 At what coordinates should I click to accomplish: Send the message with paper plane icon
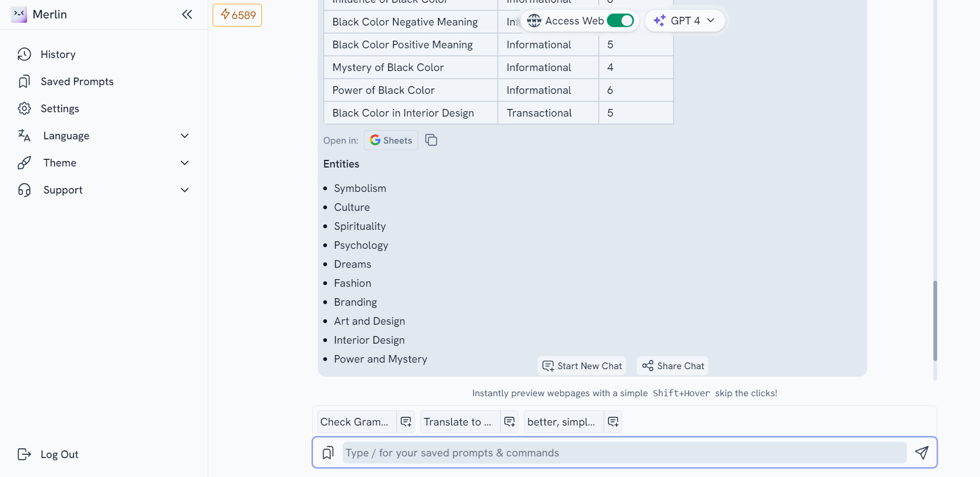tap(921, 453)
